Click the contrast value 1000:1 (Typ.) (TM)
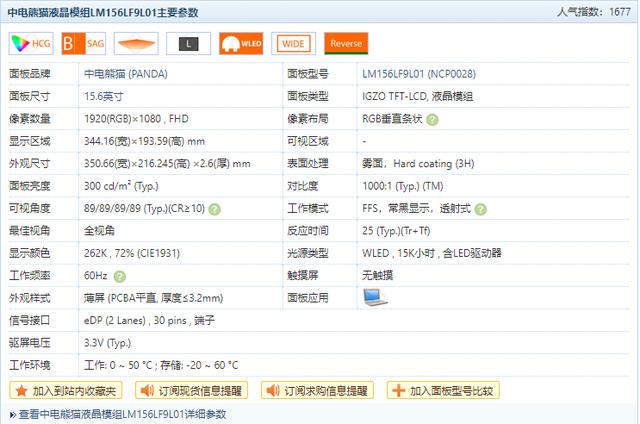The height and width of the screenshot is (424, 640). click(x=402, y=186)
